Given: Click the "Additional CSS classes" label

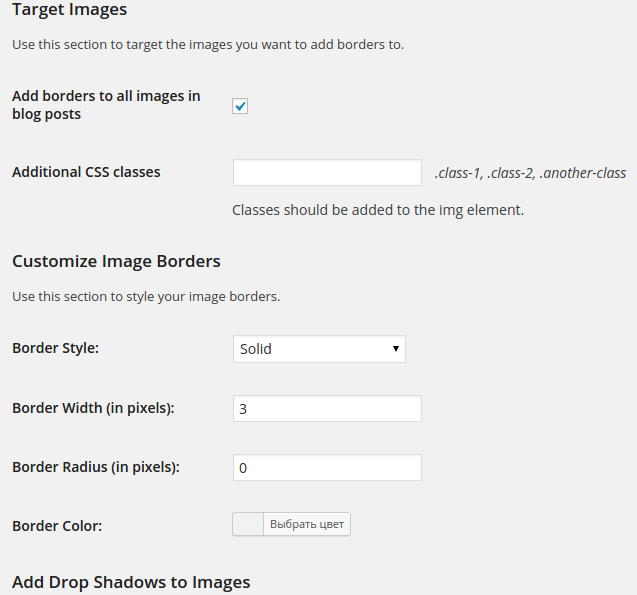Looking at the screenshot, I should tap(86, 172).
